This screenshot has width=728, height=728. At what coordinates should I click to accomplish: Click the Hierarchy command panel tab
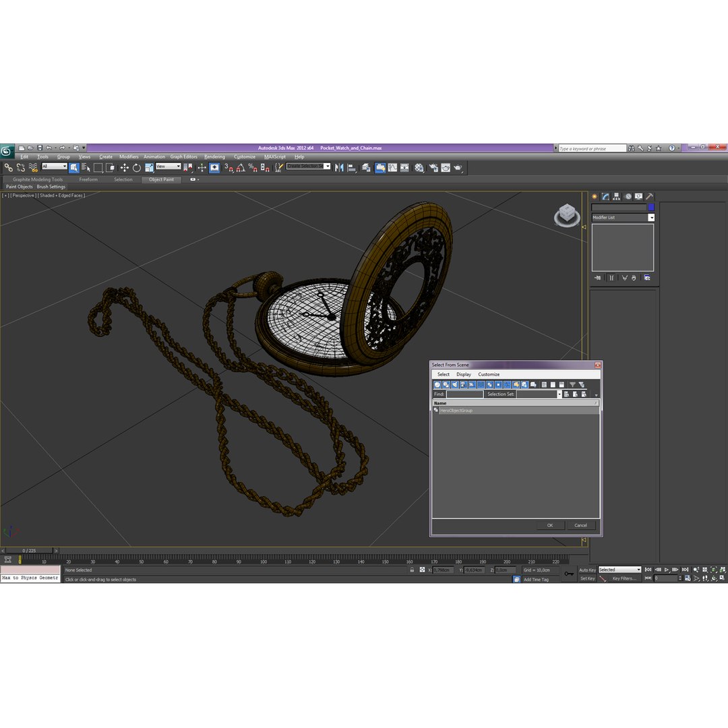(x=617, y=197)
